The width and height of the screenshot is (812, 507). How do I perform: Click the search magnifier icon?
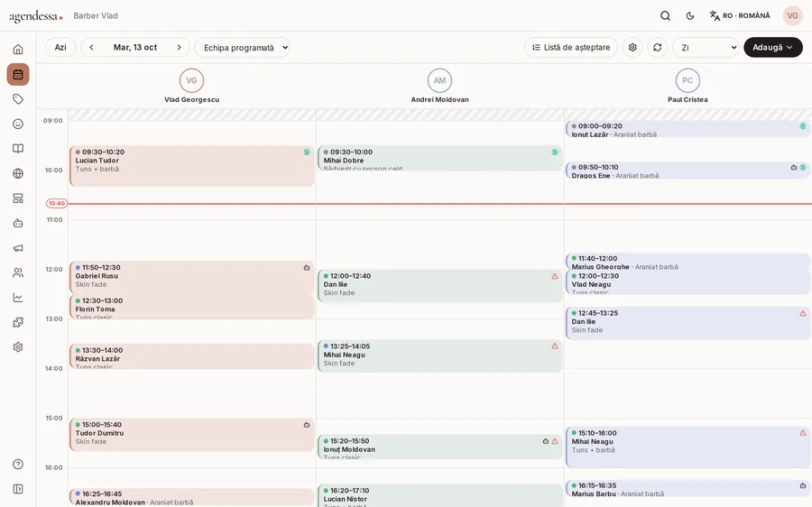tap(666, 16)
